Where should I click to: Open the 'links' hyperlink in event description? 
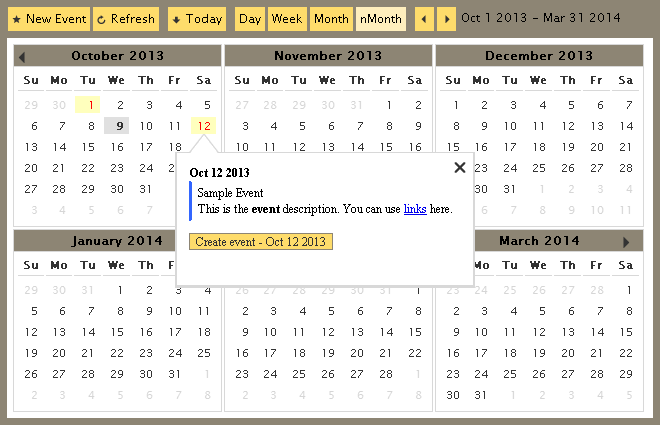[414, 209]
